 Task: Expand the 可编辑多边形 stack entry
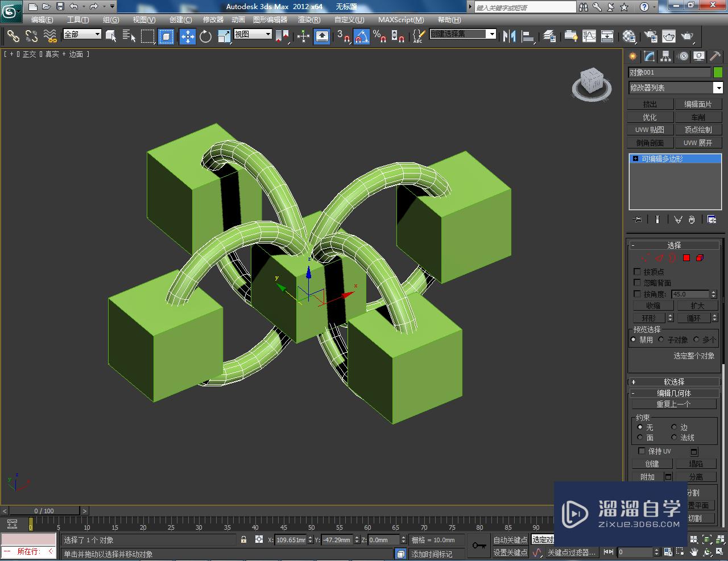click(635, 159)
